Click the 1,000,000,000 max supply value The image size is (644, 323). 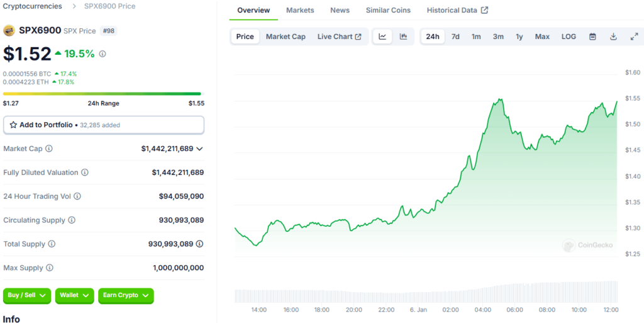178,268
